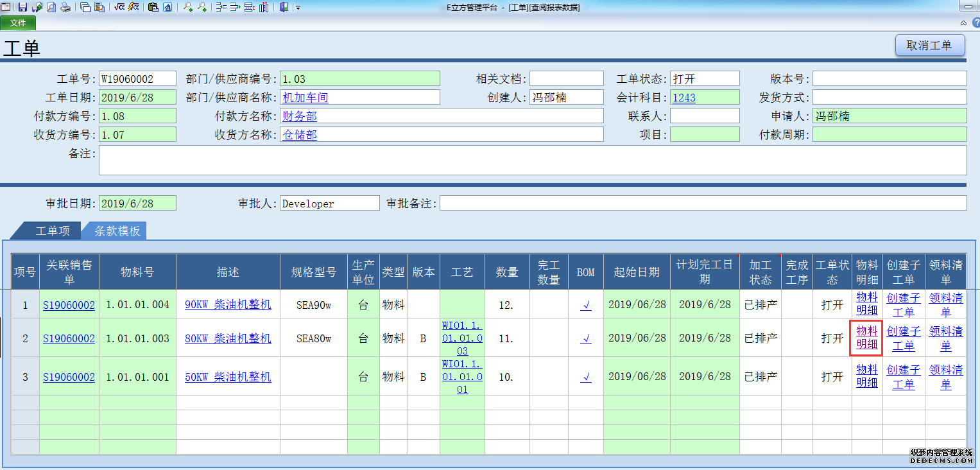Click the clipboard paste icon
The height and width of the screenshot is (470, 980).
153,7
